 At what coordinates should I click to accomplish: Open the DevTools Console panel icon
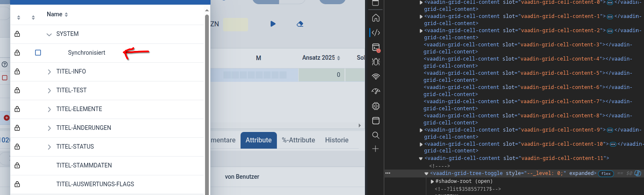click(x=375, y=47)
